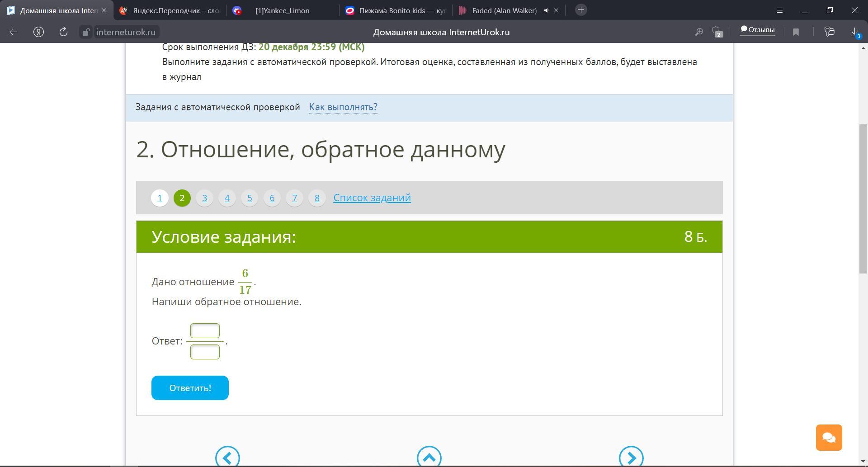
Task: Open task number 4
Action: pyautogui.click(x=227, y=198)
